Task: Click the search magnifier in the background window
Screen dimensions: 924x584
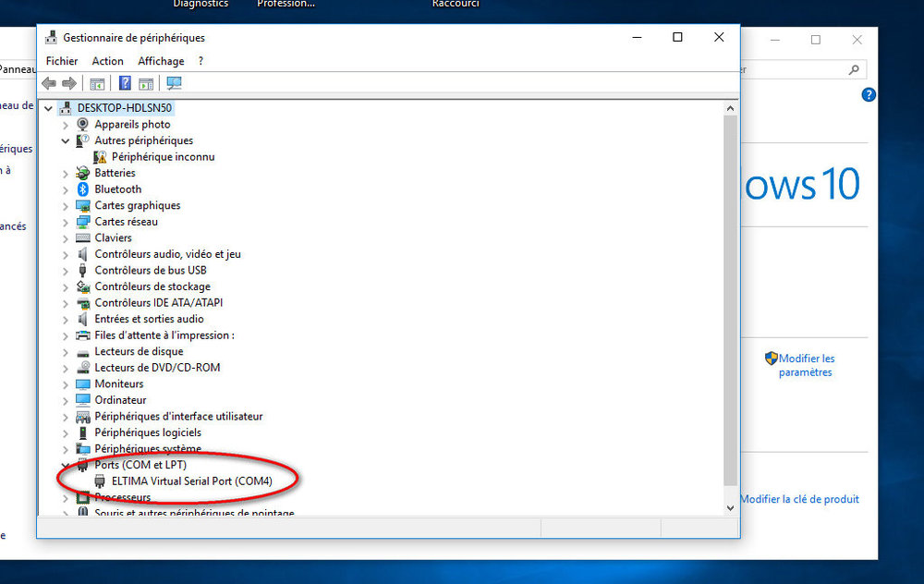Action: pos(853,69)
